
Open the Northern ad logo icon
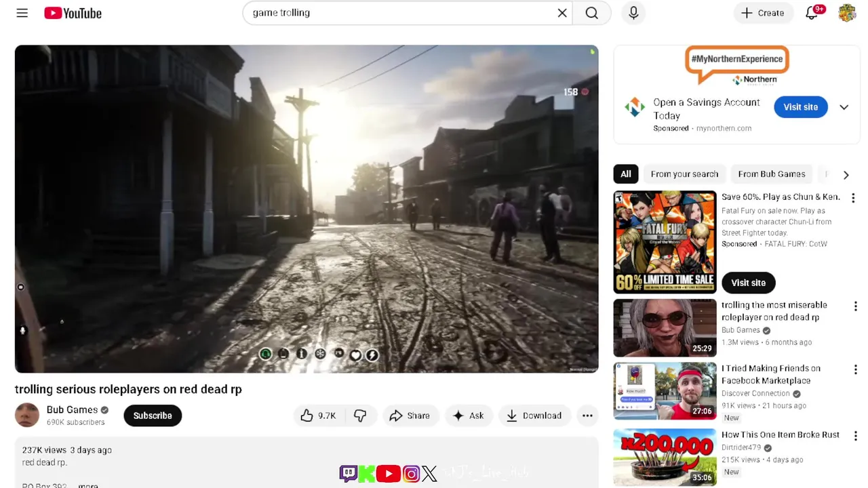point(635,107)
